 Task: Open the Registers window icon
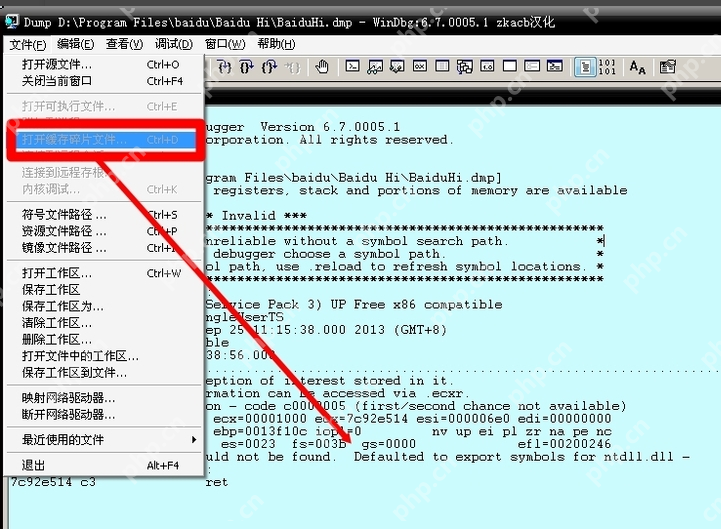coord(419,67)
